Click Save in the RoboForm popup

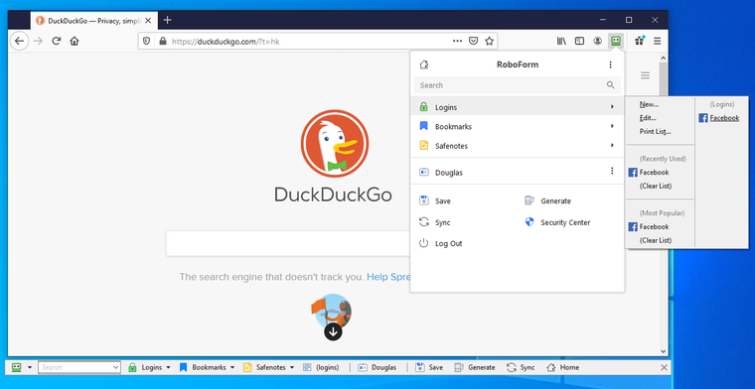tap(435, 201)
